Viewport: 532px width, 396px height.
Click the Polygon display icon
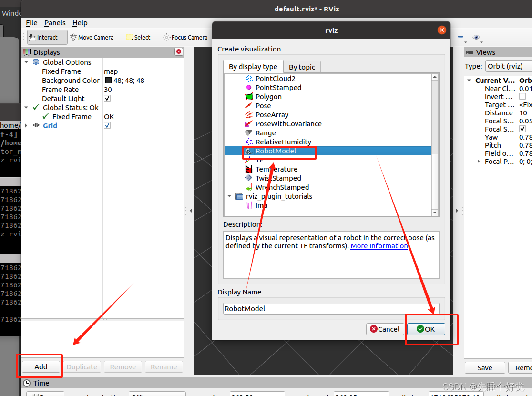pyautogui.click(x=249, y=97)
